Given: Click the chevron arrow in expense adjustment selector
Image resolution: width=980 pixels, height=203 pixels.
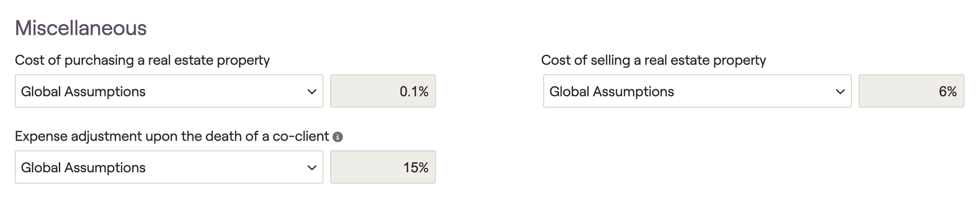Looking at the screenshot, I should click(x=312, y=168).
